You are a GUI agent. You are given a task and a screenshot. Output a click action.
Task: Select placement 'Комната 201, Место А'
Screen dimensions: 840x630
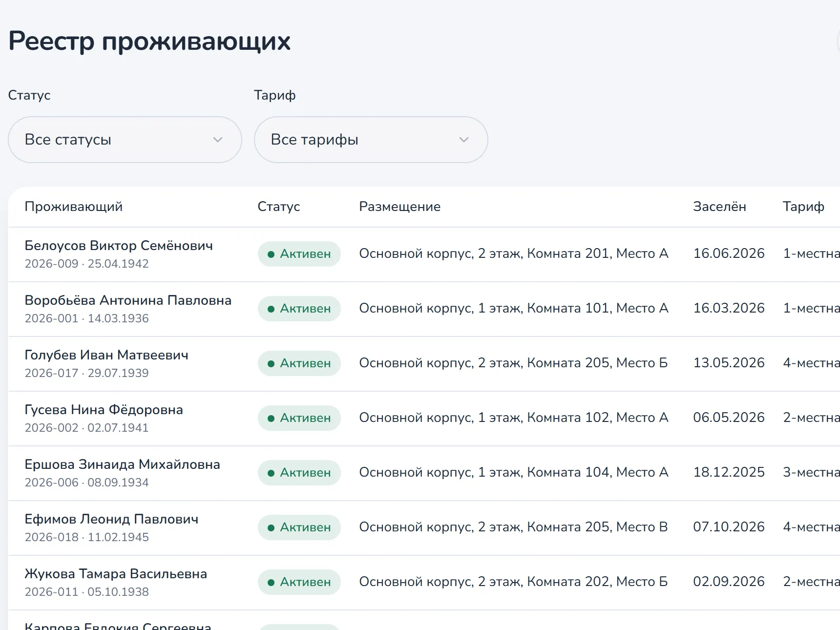tap(598, 253)
